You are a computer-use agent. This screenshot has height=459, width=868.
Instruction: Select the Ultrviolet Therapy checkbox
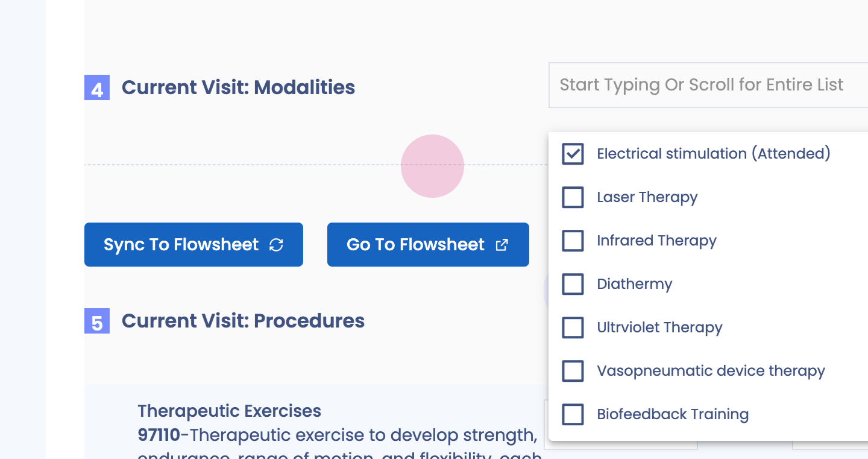click(x=573, y=328)
